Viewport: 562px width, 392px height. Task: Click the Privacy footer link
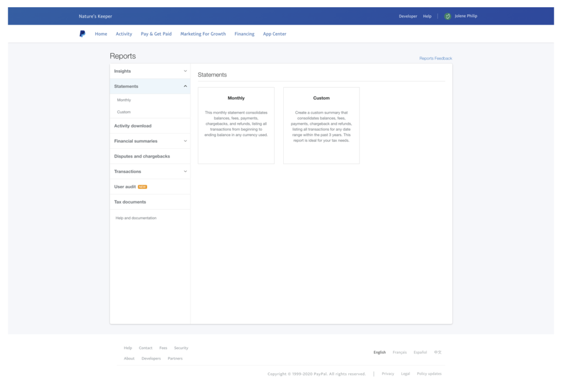point(388,374)
